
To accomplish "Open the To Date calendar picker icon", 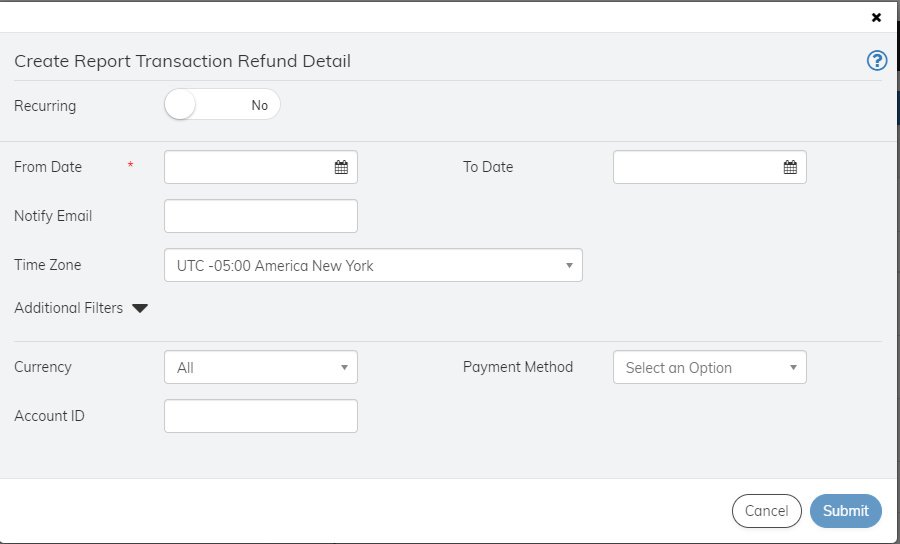I will [x=790, y=167].
